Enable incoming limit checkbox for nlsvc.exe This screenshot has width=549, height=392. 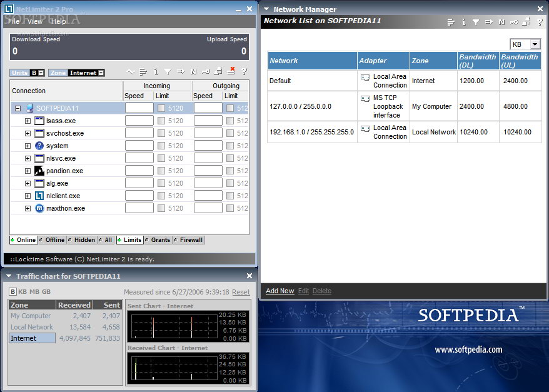(x=161, y=158)
